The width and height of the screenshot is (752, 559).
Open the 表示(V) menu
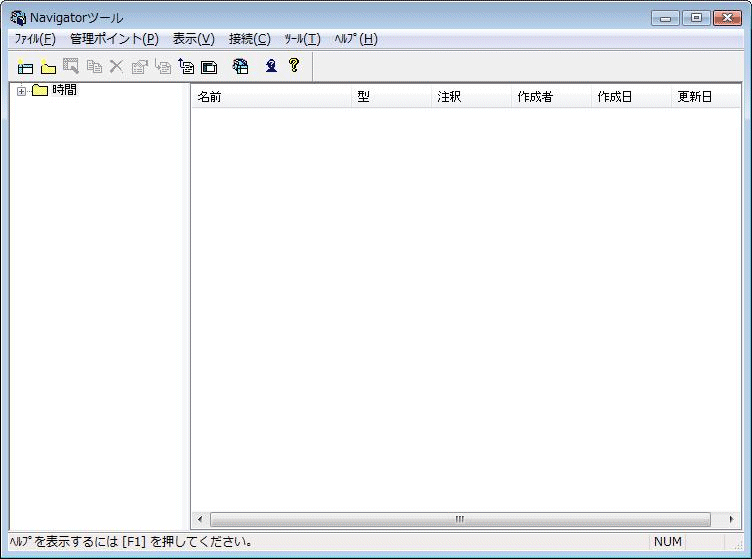tap(193, 39)
